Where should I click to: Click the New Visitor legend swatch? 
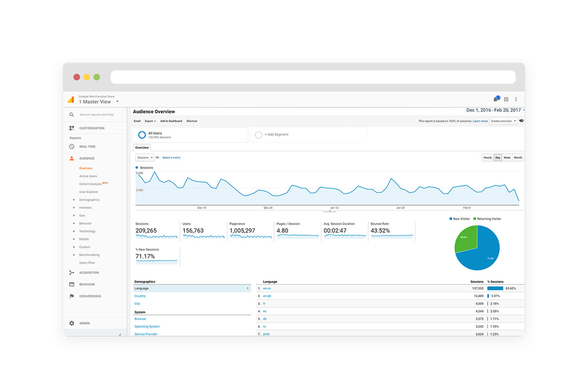(x=451, y=219)
